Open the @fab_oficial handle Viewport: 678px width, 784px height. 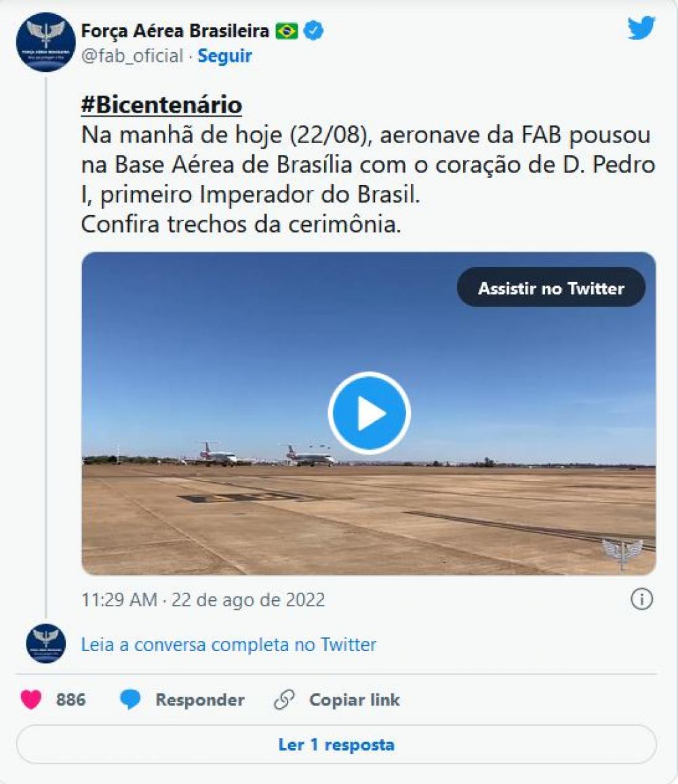[x=132, y=56]
